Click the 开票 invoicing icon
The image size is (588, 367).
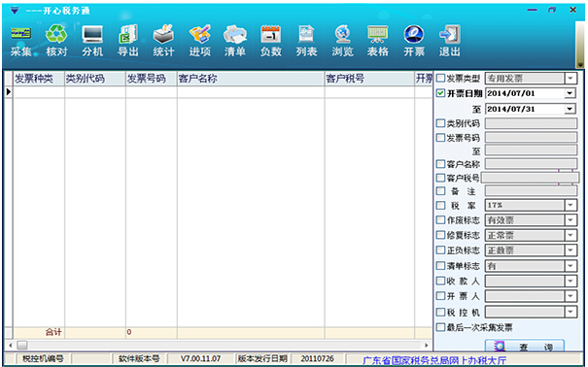click(x=414, y=42)
